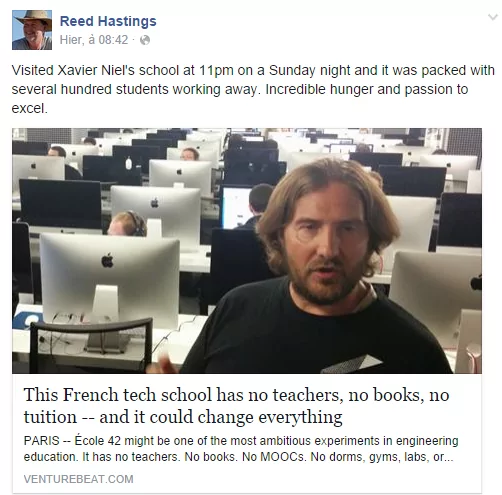Open the article headline about French tech school
Viewport: 502px width, 495px height.
pos(236,406)
